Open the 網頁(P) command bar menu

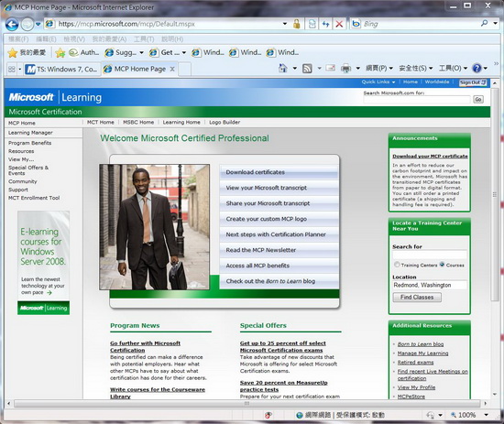[x=379, y=68]
